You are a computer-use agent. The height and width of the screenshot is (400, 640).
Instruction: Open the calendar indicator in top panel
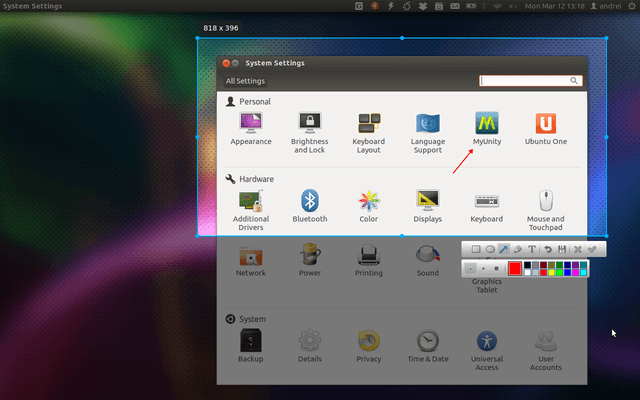(439, 6)
